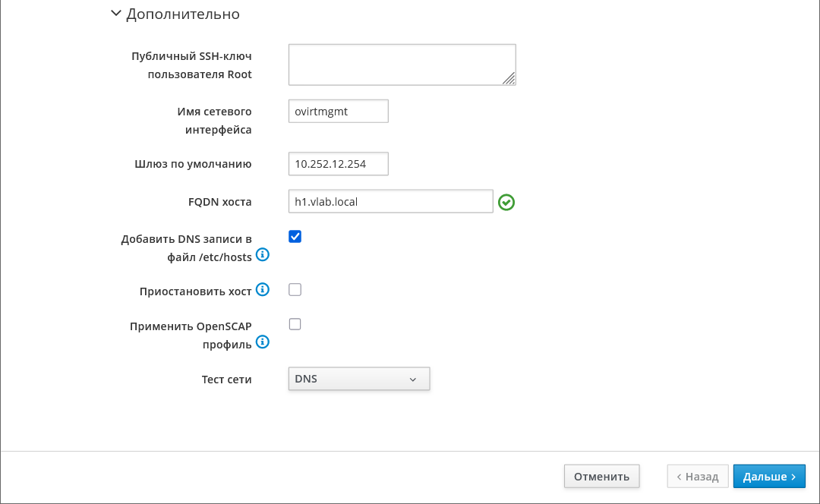Click info icon next to OpenSCAP профиль
The height and width of the screenshot is (504, 820).
point(263,342)
